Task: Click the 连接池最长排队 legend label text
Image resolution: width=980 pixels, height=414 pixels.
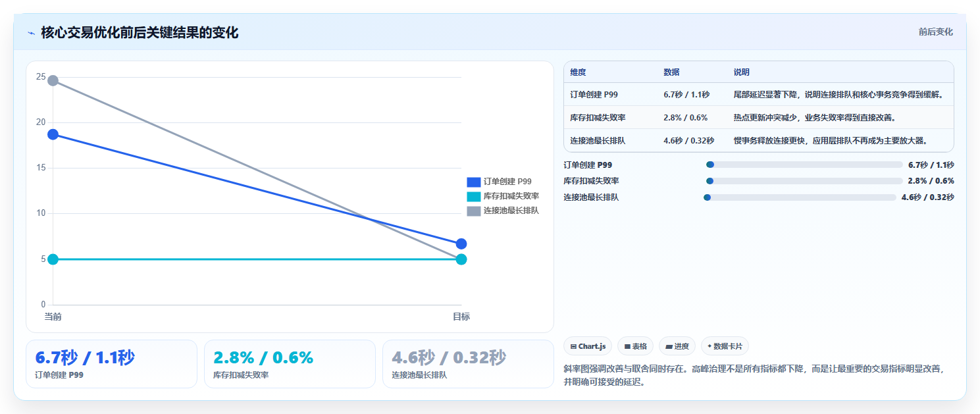Action: (x=511, y=211)
